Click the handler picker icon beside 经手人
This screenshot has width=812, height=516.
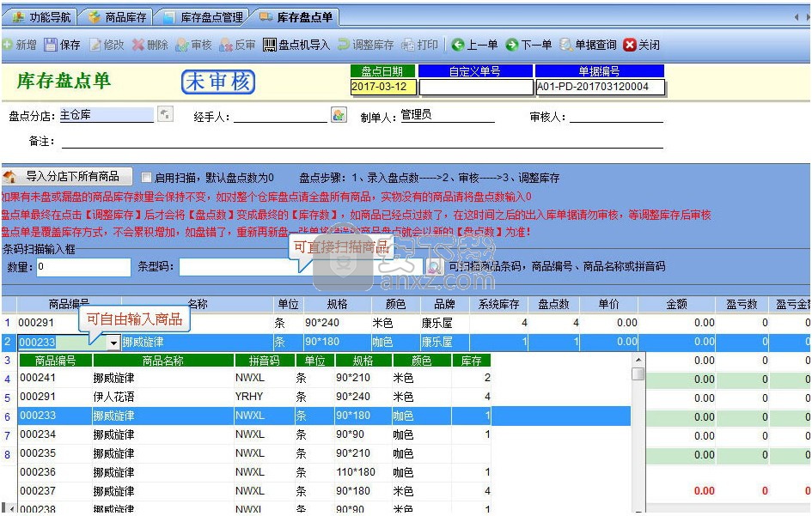pyautogui.click(x=339, y=114)
